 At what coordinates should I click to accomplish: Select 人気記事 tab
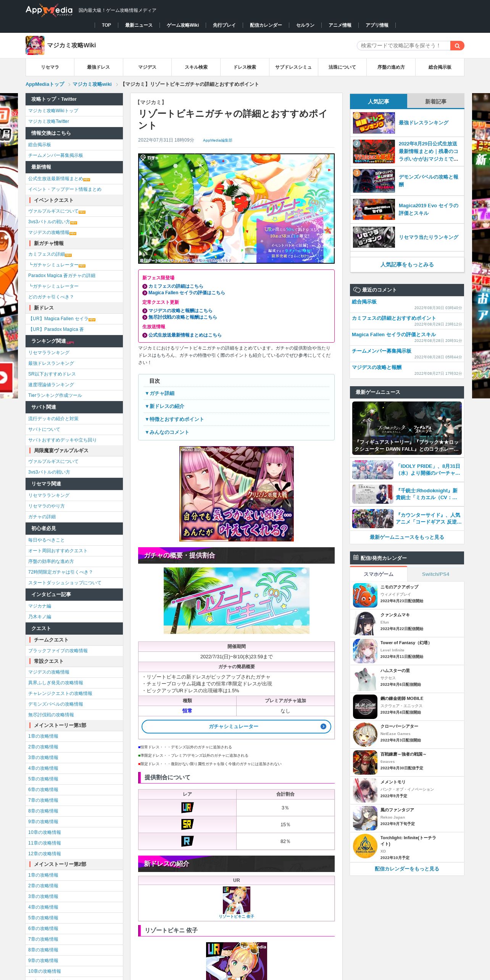pos(379,102)
